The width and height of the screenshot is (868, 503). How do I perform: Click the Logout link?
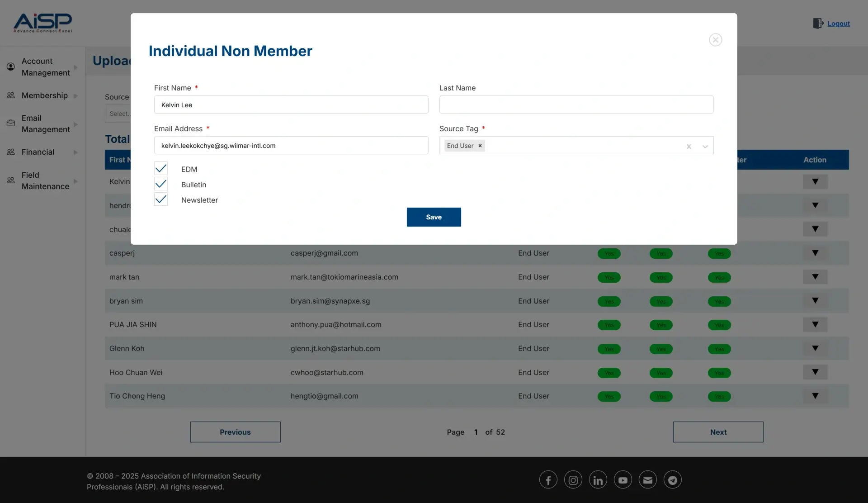[838, 24]
